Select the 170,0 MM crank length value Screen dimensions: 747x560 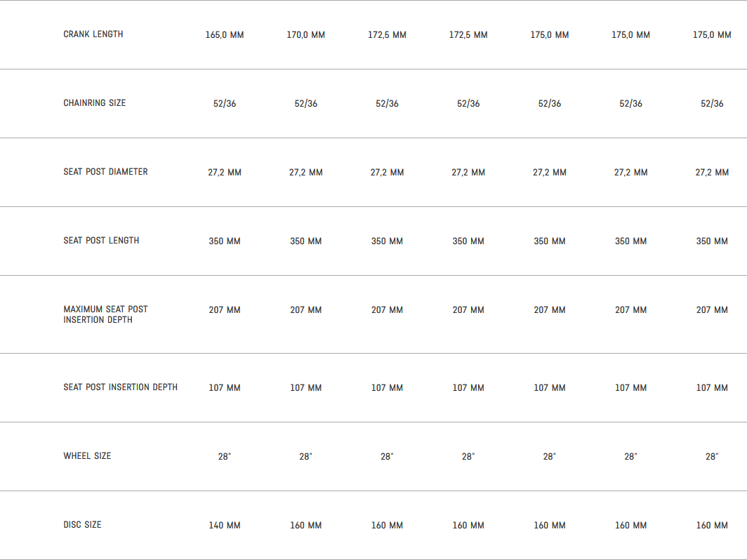coord(305,35)
